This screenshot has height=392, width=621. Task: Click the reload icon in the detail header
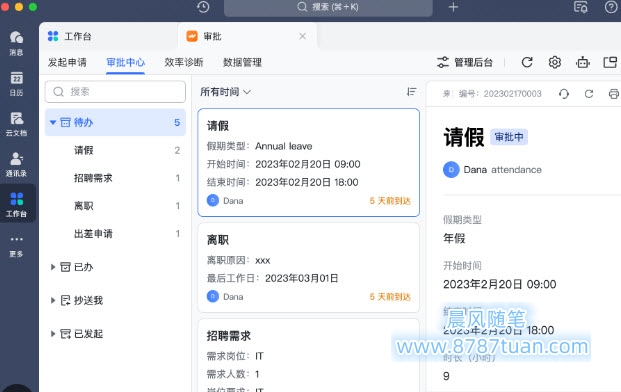coord(589,94)
